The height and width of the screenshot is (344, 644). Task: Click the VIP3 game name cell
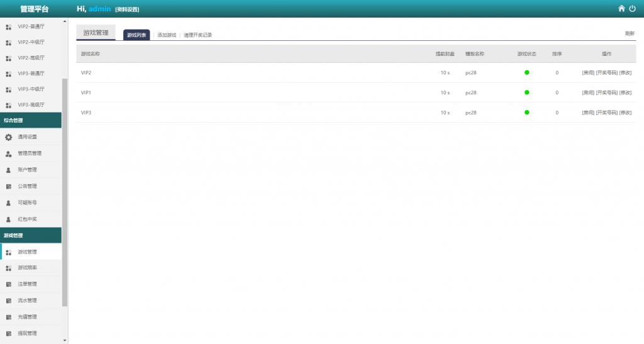[86, 113]
